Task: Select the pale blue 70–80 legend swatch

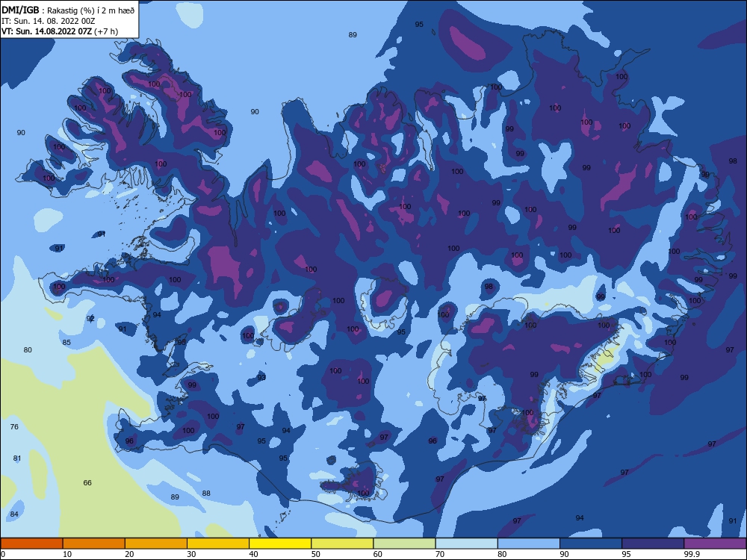Action: click(x=467, y=544)
